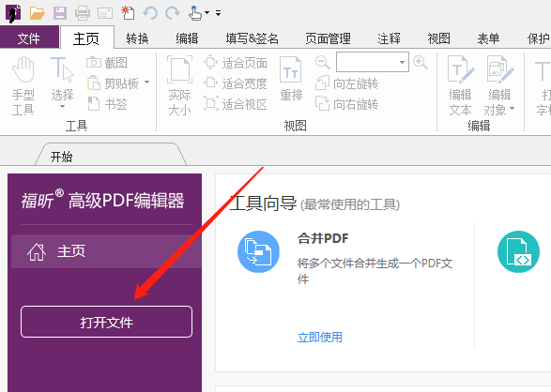Click the 截图 snapshot tool
This screenshot has height=392, width=551.
107,63
